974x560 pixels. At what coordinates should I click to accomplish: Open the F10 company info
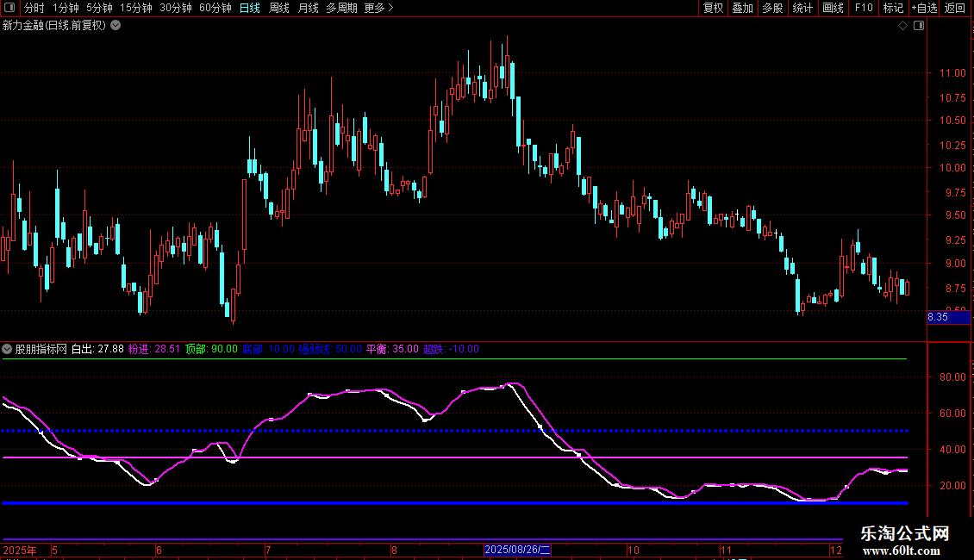click(x=863, y=8)
